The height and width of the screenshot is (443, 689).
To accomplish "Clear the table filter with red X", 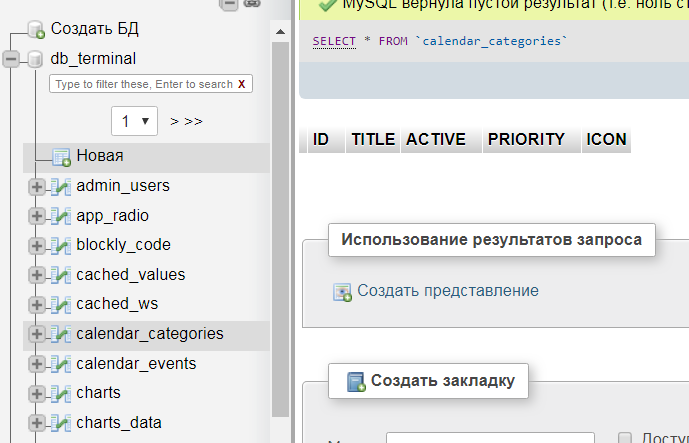I will 241,84.
